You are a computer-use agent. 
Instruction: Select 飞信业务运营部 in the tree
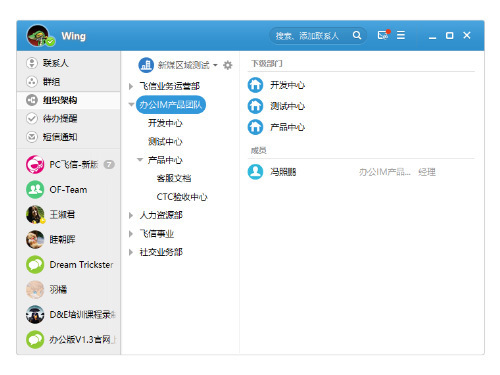tap(170, 86)
